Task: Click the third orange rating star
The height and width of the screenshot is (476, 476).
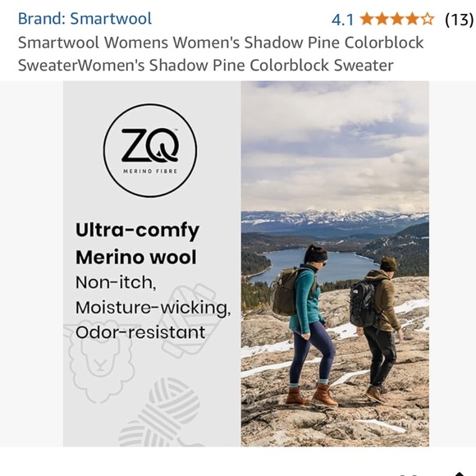Action: 397,19
